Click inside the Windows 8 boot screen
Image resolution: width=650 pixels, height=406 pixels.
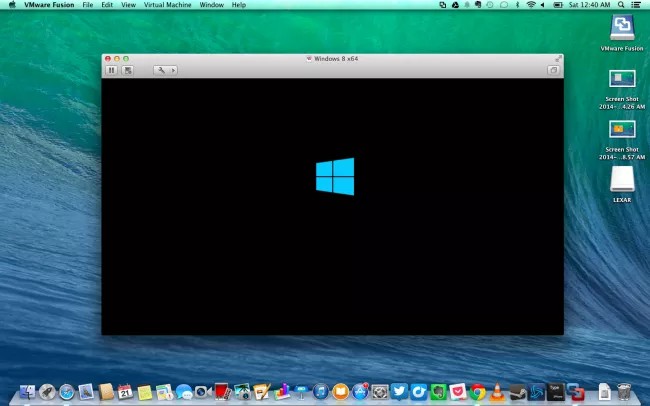point(332,206)
